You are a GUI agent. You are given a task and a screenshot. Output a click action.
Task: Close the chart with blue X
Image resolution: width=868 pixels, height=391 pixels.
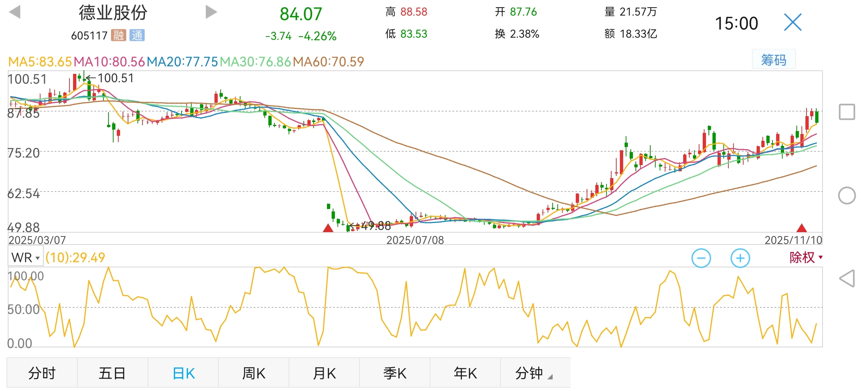click(x=793, y=22)
